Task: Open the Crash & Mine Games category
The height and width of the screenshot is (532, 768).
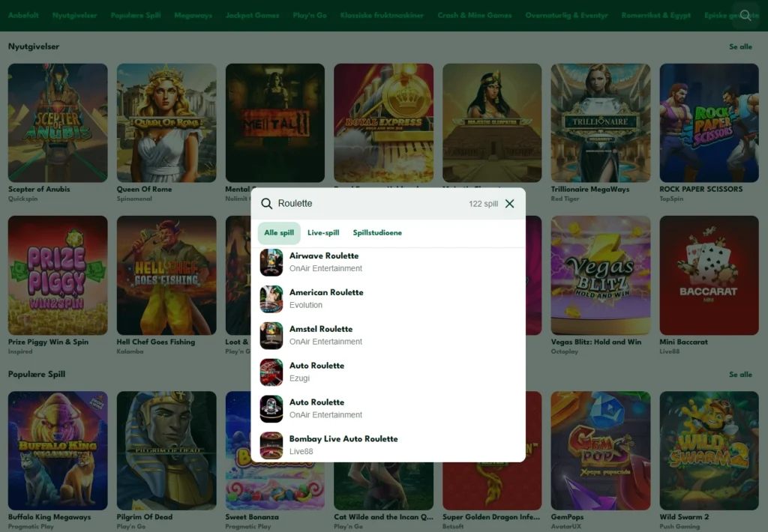Action: pos(475,15)
